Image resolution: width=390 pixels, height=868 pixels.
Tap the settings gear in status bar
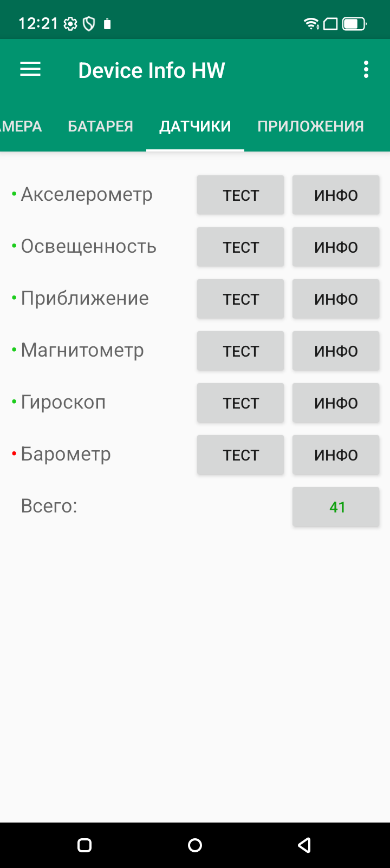pos(70,24)
